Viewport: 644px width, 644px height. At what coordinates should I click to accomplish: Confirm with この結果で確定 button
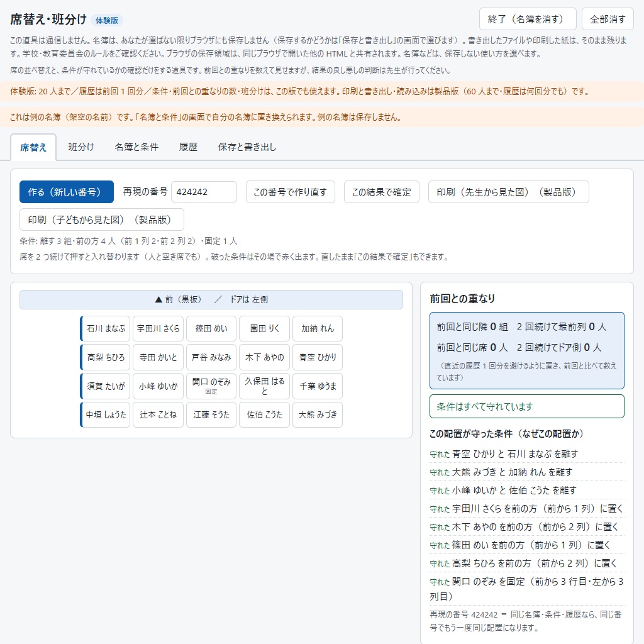pyautogui.click(x=382, y=192)
